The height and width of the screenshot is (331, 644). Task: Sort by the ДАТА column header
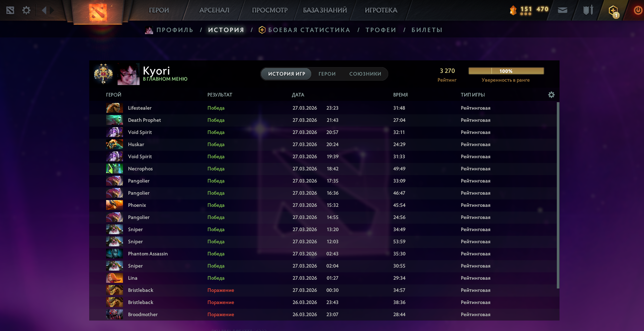(x=298, y=95)
